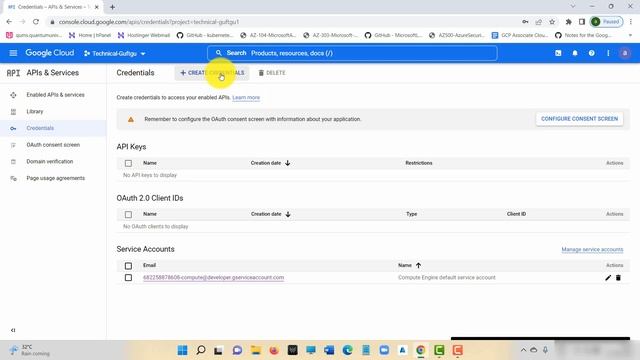The image size is (640, 360).
Task: Open the compute developer service account email
Action: coord(213,278)
